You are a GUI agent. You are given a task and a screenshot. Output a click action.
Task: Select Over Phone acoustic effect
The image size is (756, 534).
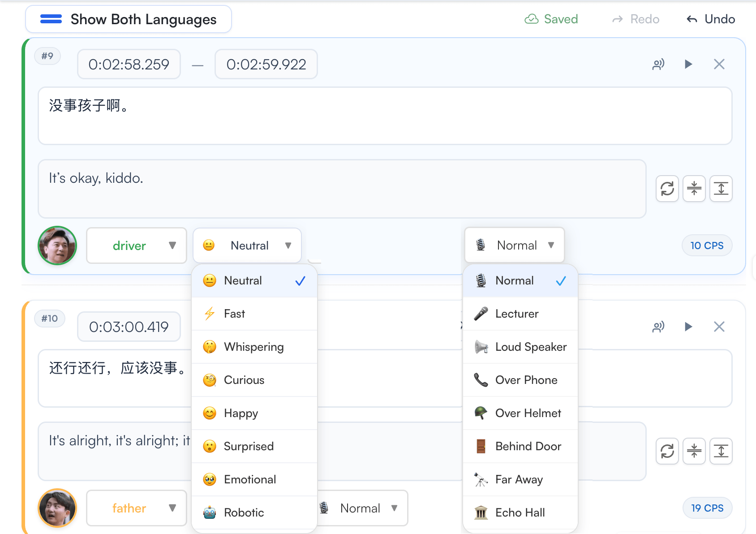(x=520, y=380)
